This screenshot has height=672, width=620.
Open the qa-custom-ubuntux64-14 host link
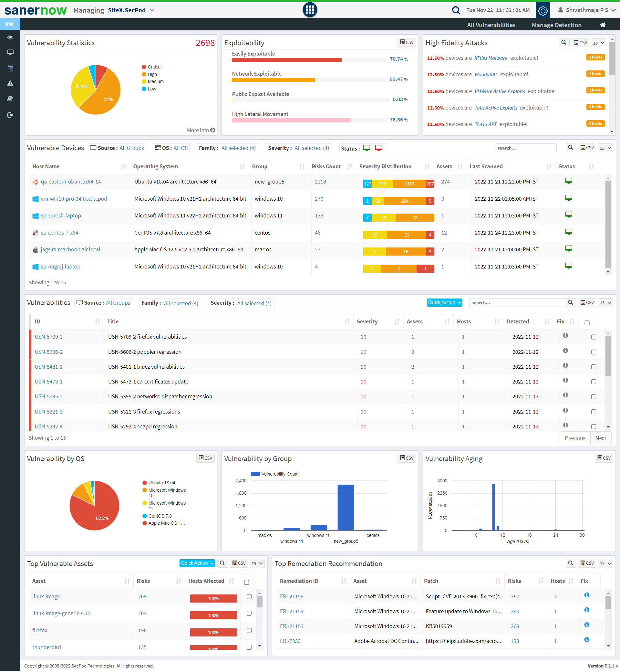point(70,182)
